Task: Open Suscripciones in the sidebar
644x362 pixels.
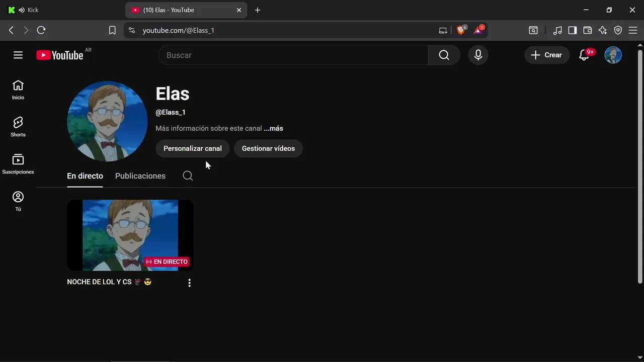Action: 18,164
